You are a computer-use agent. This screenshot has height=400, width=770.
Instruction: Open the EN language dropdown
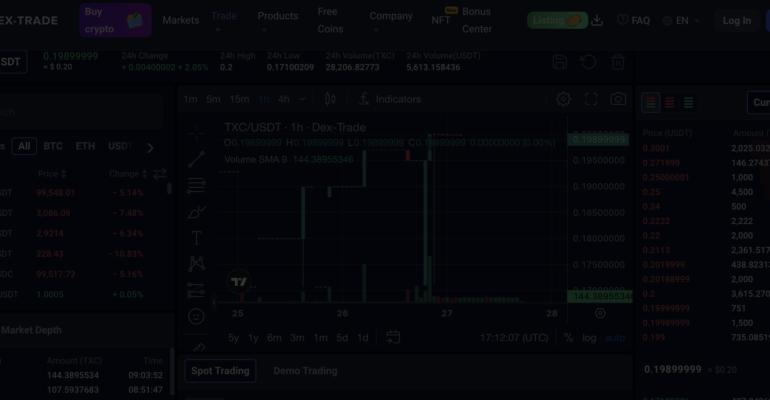tap(681, 21)
